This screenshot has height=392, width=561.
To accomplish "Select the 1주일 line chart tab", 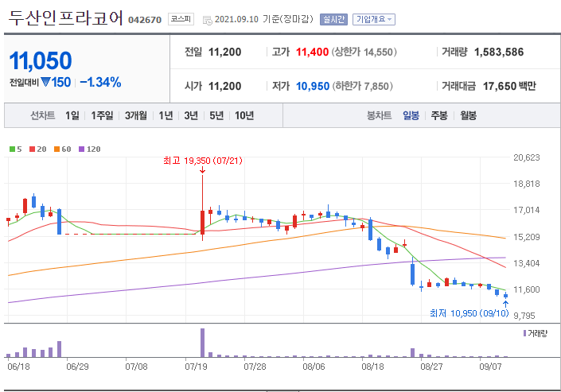I will point(102,115).
